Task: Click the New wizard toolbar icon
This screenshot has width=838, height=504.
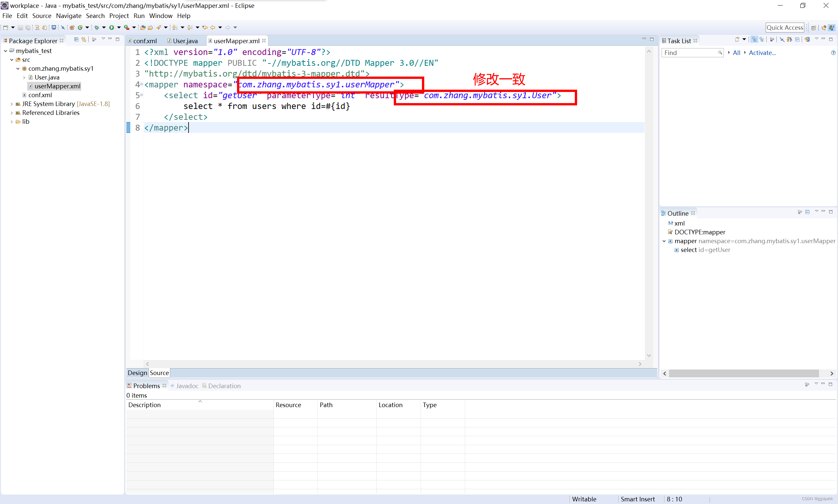Action: [6, 27]
